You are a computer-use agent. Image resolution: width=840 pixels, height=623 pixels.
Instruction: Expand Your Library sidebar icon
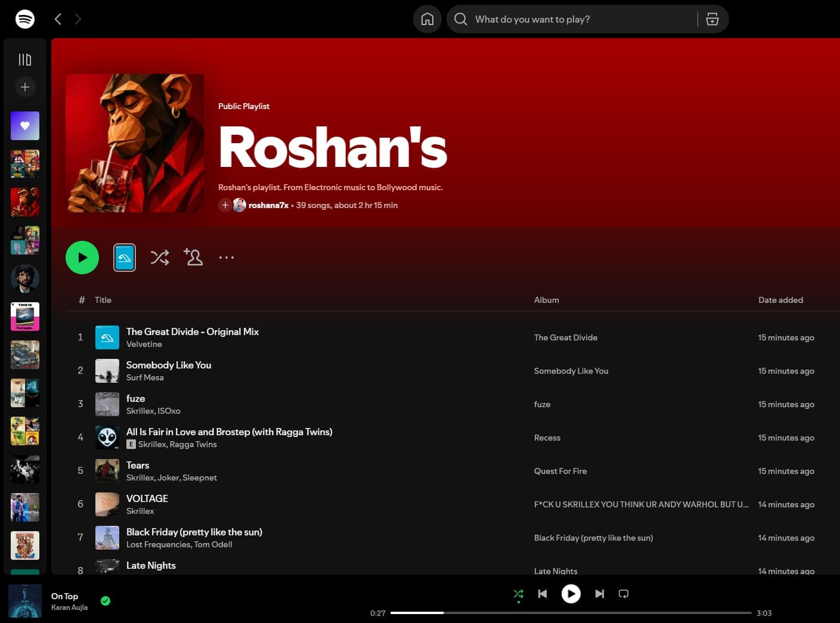pyautogui.click(x=25, y=60)
